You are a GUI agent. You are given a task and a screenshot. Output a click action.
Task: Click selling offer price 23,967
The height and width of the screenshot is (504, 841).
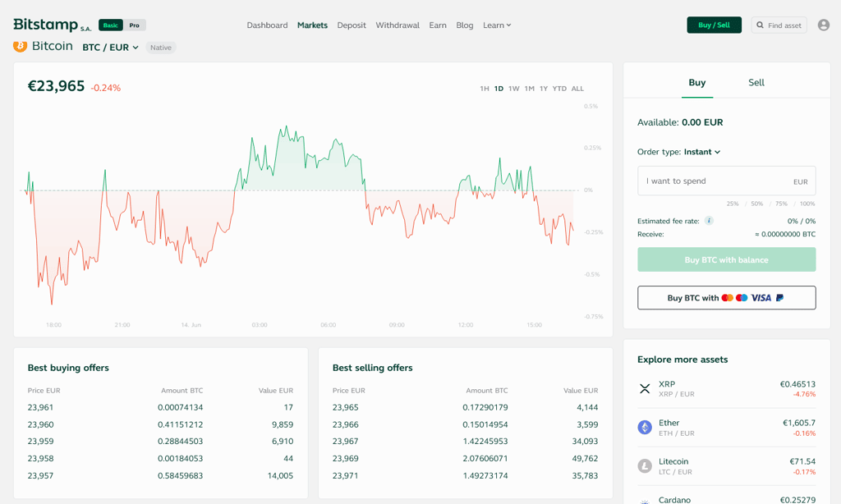pyautogui.click(x=346, y=442)
